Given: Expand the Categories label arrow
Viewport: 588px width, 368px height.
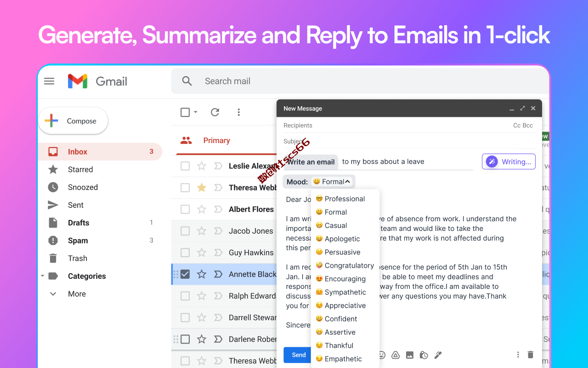Looking at the screenshot, I should pos(43,276).
